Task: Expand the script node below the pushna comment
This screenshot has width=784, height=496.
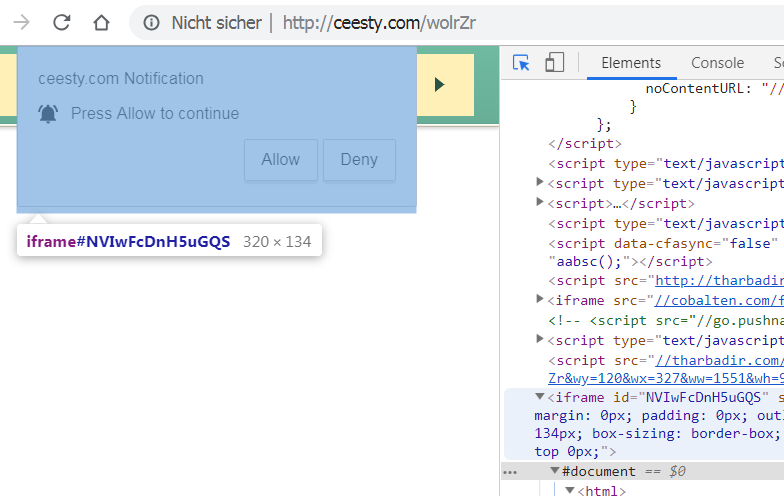Action: (540, 339)
